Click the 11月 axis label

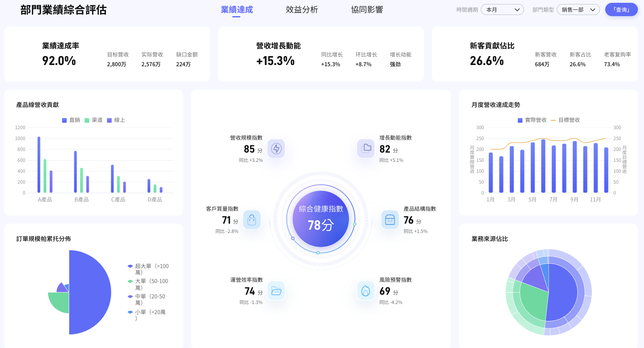tap(595, 199)
